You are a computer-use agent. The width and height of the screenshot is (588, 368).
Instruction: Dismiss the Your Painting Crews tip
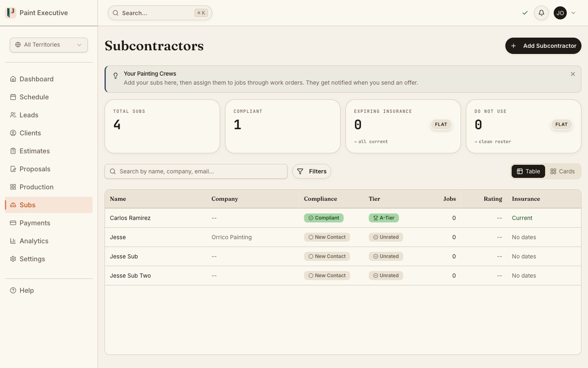click(573, 74)
